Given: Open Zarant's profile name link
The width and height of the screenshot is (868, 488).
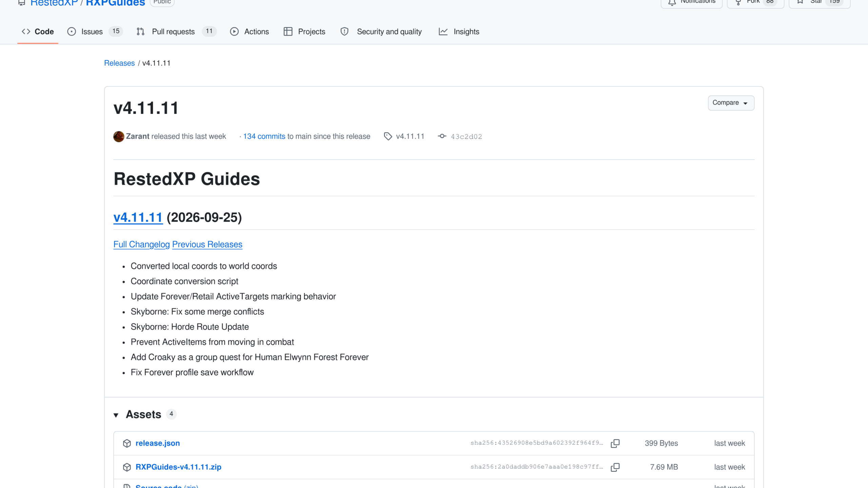Looking at the screenshot, I should click(138, 136).
